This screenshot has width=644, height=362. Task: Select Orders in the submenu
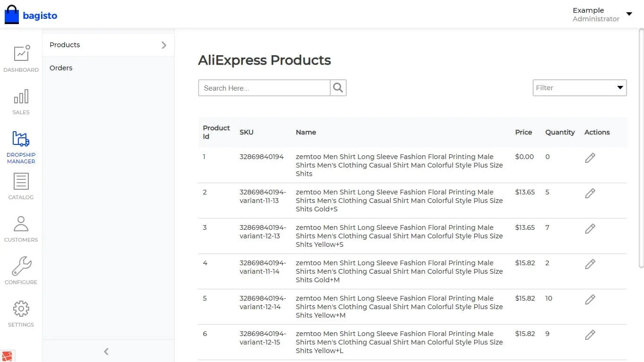pos(61,68)
